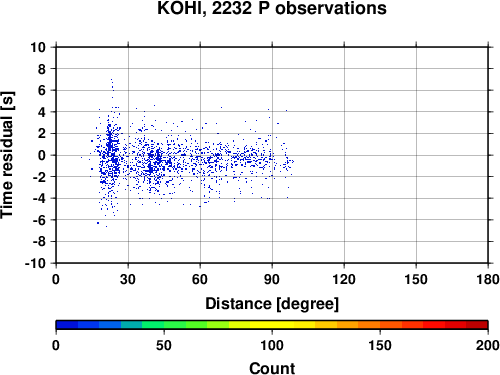Viewport: 500px width, 375px height.
Task: Click the 'Time residual [s]' y-axis label
Action: (7, 155)
